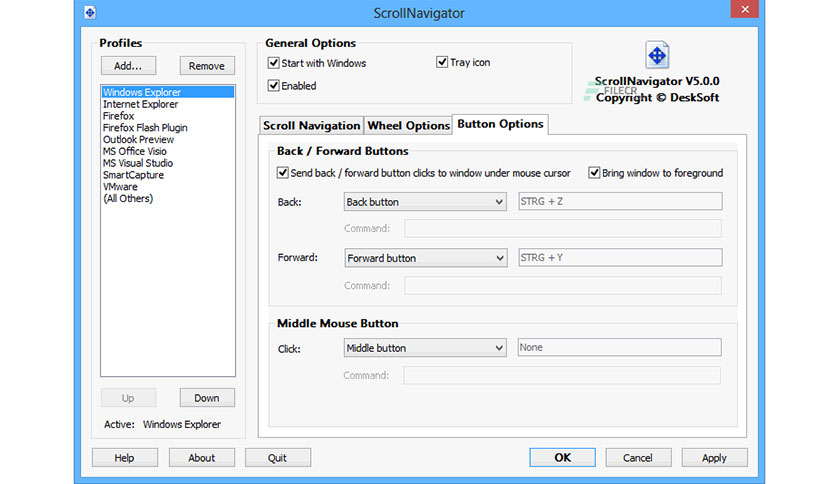Click the Middle button hotkey field showing None
This screenshot has height=484, width=836.
point(620,347)
